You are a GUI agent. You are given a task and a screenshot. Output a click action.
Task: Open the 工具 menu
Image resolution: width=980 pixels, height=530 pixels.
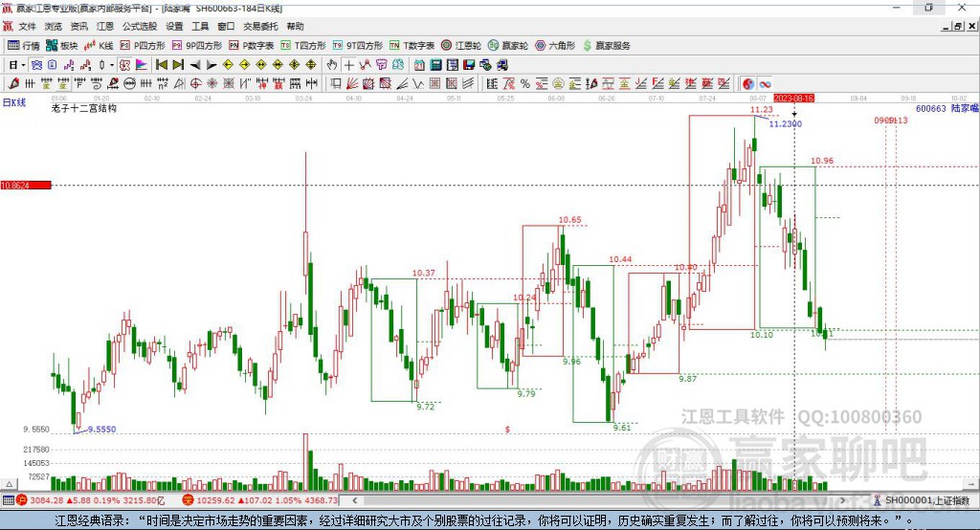click(x=200, y=26)
